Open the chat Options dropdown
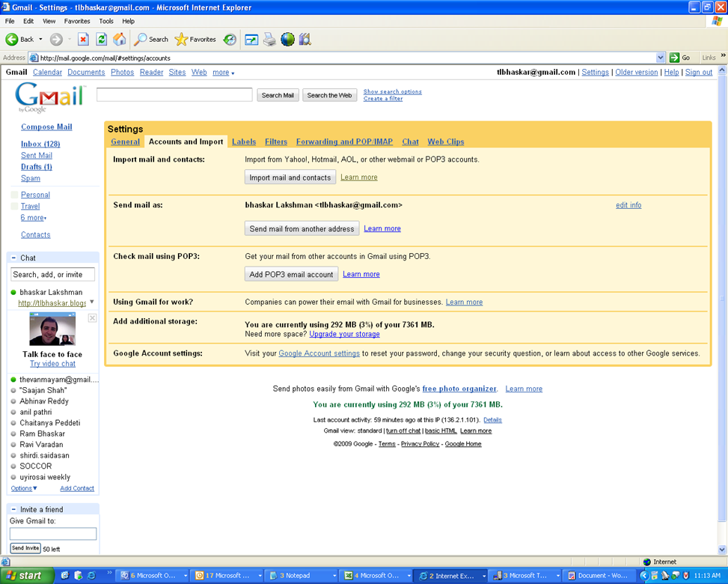This screenshot has height=584, width=728. (x=24, y=488)
